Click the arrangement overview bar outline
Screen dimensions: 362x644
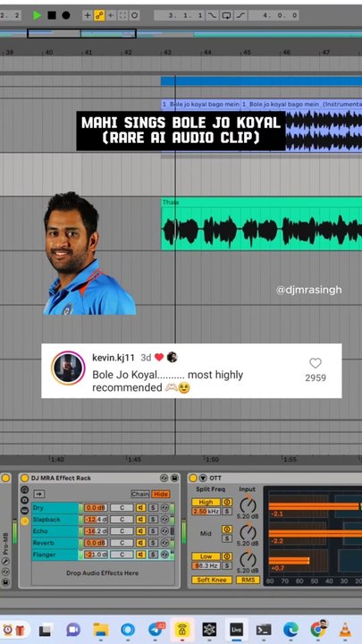[81, 33]
